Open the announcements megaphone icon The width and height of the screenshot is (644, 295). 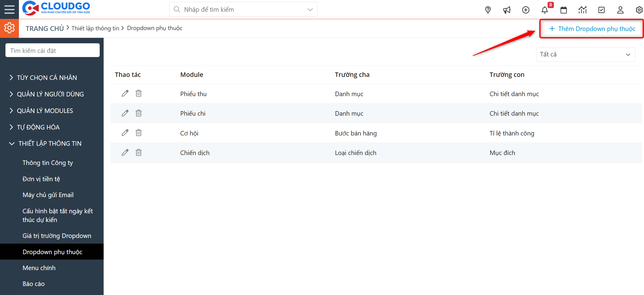(x=507, y=10)
